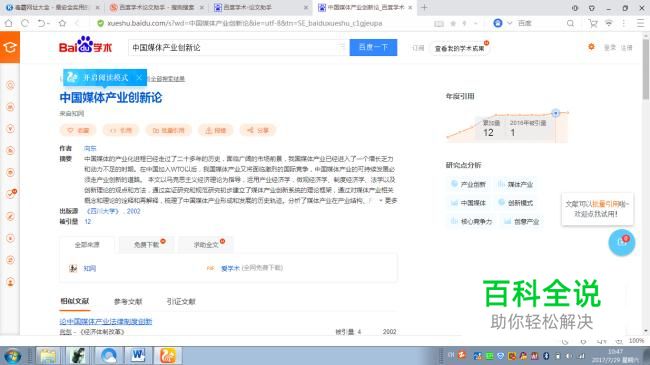
Task: Click the cited count 12 link
Action: pos(87,221)
